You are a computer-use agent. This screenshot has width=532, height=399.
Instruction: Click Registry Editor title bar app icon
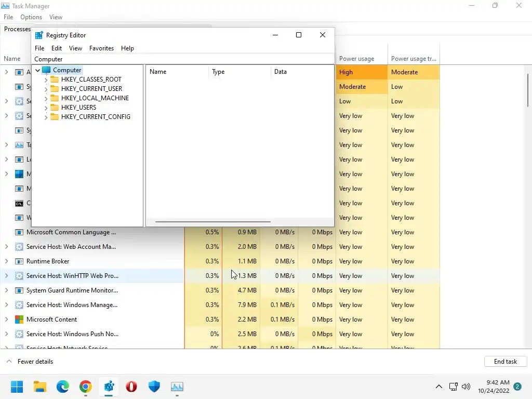39,35
